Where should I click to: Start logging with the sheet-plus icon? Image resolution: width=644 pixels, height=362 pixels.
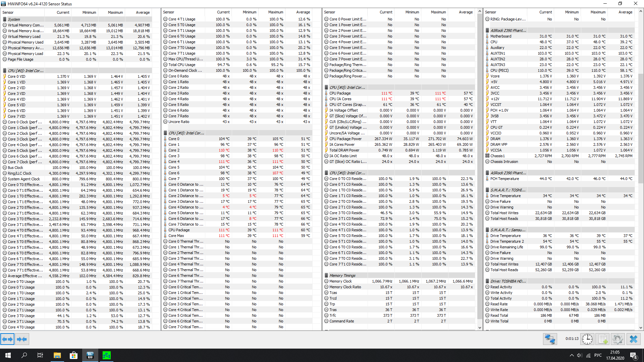[602, 339]
